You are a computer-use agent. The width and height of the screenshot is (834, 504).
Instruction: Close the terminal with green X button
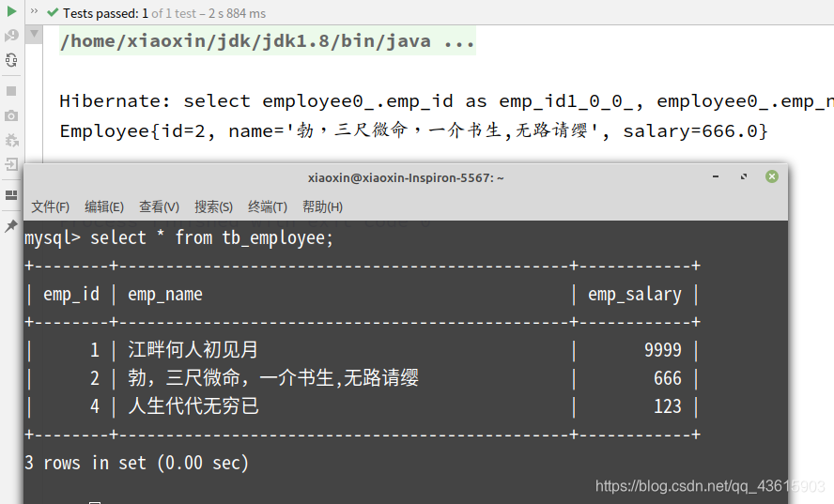point(772,176)
